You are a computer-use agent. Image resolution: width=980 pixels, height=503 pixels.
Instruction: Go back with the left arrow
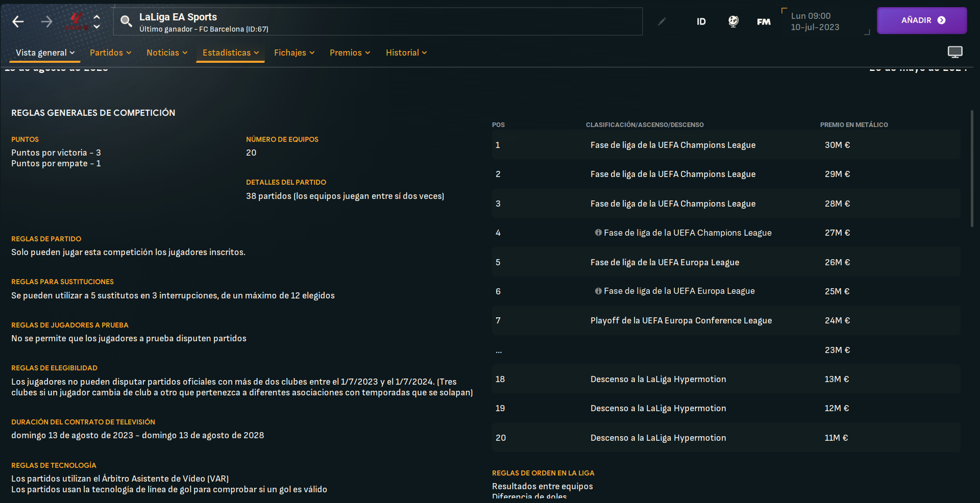18,21
